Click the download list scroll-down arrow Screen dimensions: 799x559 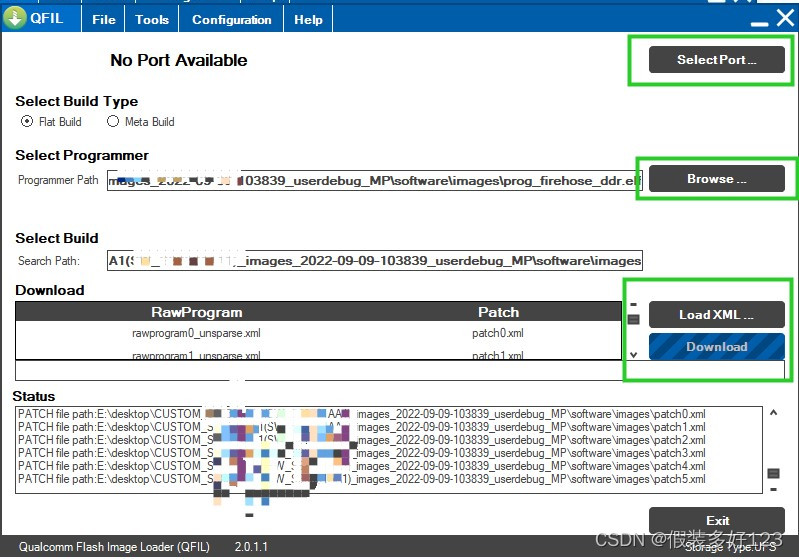633,355
